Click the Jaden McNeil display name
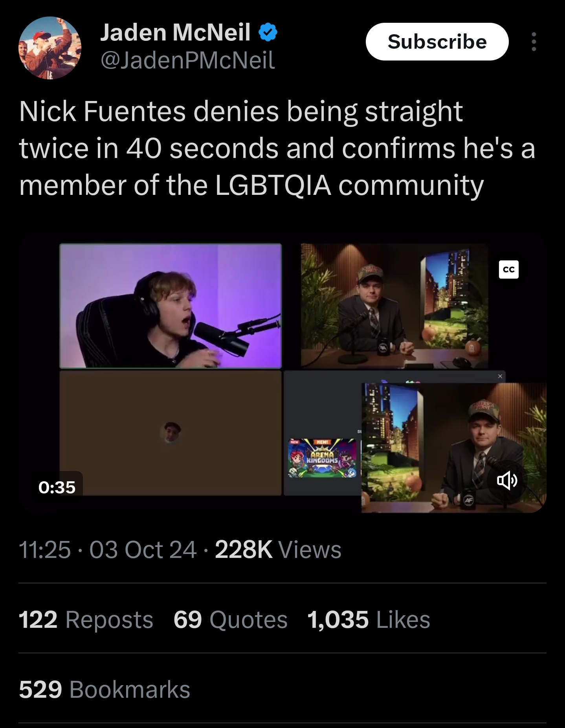 point(175,32)
